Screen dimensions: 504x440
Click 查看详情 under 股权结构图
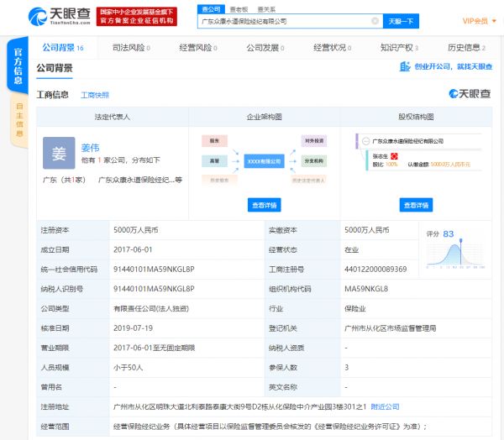(417, 205)
